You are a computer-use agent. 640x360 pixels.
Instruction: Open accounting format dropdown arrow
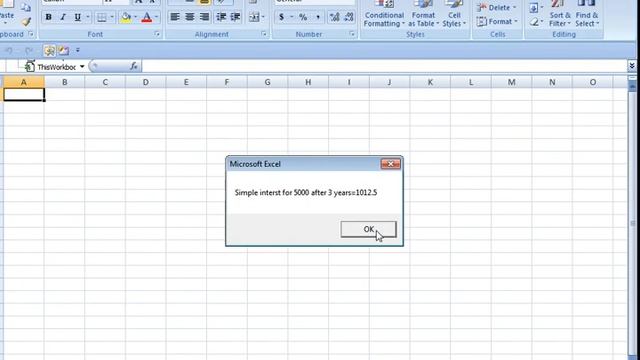pyautogui.click(x=292, y=17)
